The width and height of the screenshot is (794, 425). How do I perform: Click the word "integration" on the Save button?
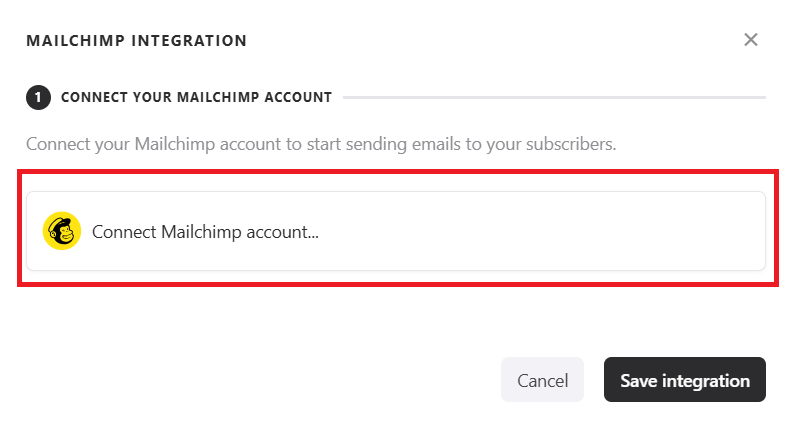click(705, 380)
